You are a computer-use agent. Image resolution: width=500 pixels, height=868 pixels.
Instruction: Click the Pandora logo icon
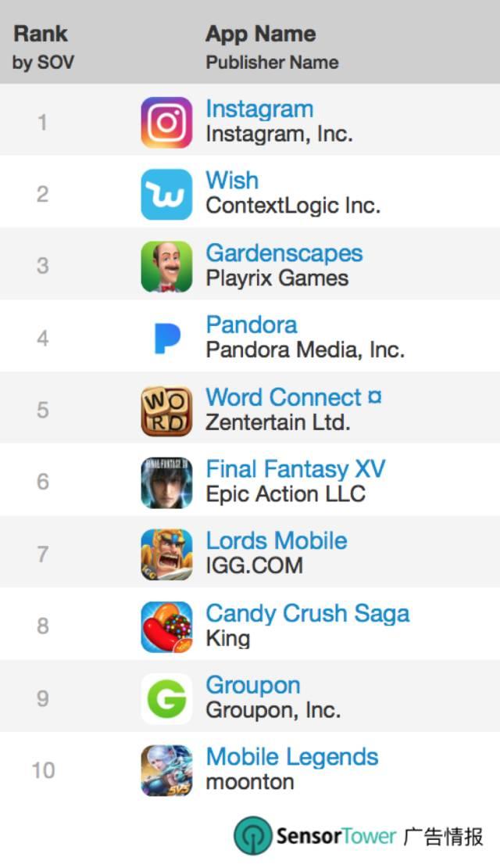tap(166, 338)
